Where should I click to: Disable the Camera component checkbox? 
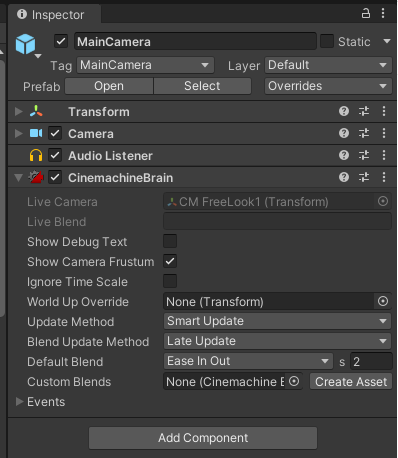coord(55,133)
